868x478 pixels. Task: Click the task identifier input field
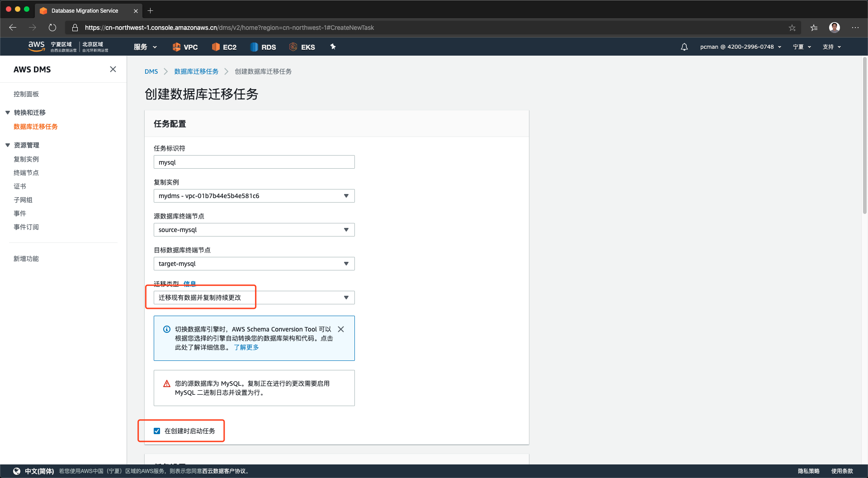point(254,162)
